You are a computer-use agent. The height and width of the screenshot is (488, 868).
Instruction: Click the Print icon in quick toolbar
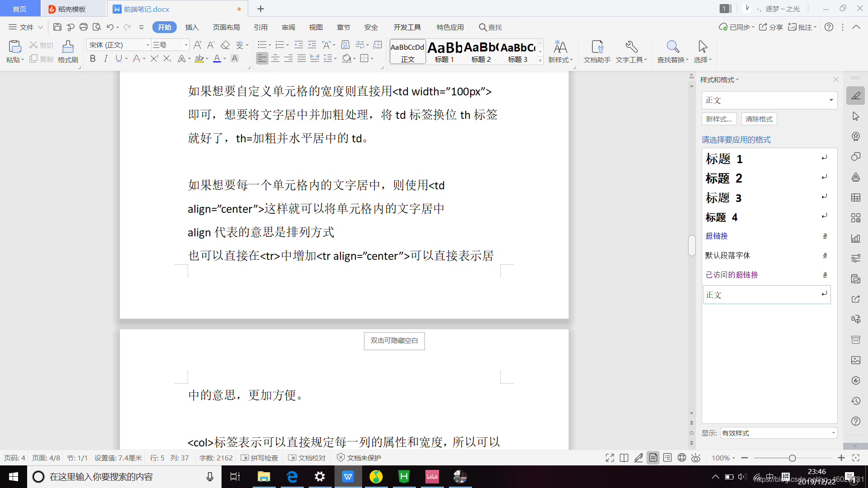tap(84, 27)
